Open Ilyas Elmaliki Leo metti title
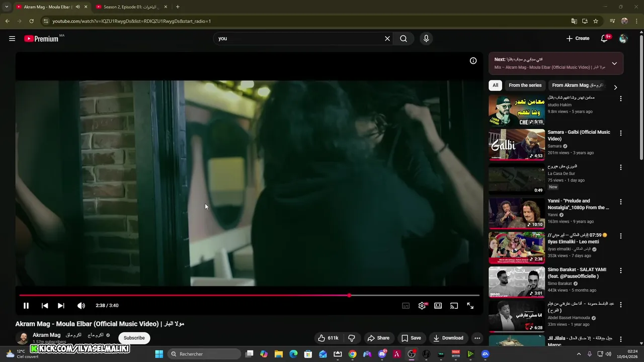Image resolution: width=644 pixels, height=362 pixels. tap(578, 238)
